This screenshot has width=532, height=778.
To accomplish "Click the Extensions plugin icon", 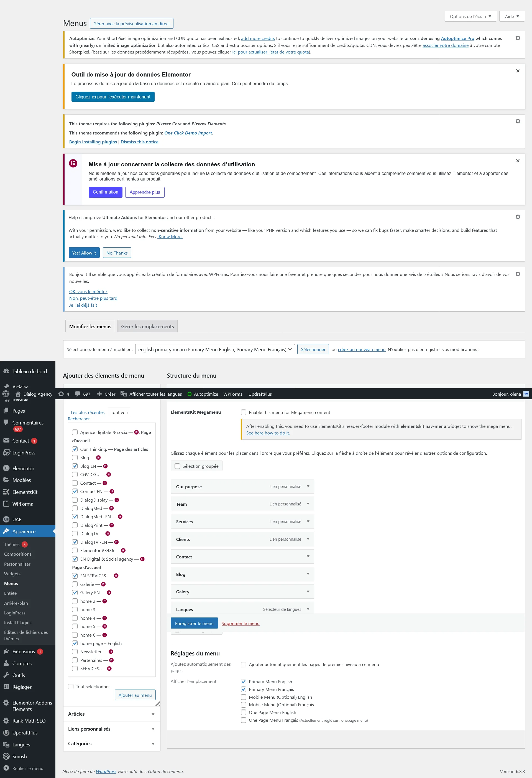I will (6, 652).
